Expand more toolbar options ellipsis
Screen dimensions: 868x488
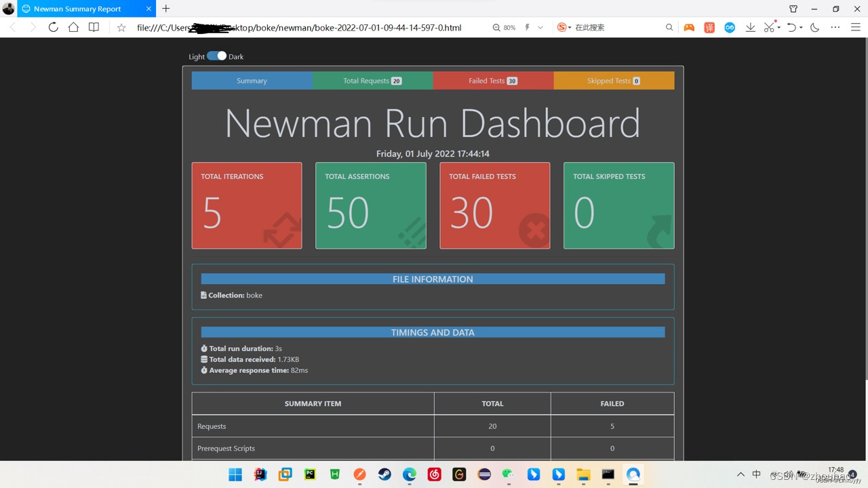(x=835, y=28)
